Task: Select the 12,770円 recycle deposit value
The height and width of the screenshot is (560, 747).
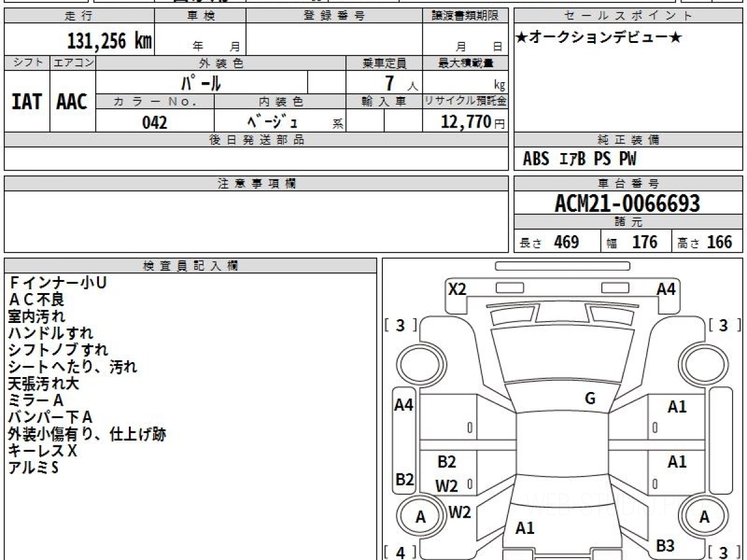Action: click(473, 122)
